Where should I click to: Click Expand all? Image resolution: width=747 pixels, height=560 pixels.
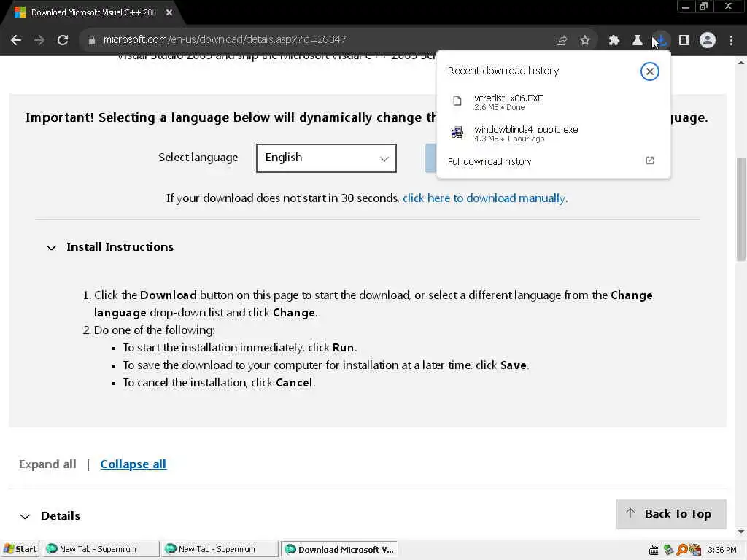[47, 464]
